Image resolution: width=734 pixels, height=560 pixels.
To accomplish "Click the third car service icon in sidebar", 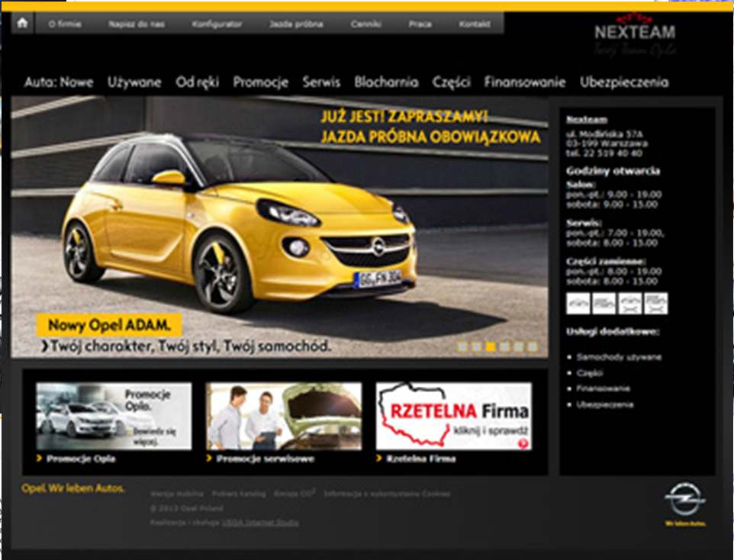I will click(x=630, y=304).
